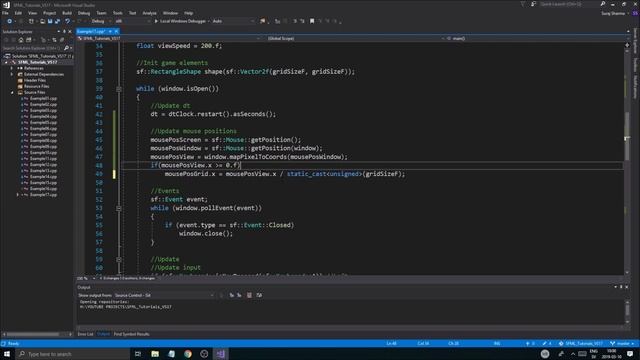This screenshot has width=640, height=360.
Task: Select the Resource Files folder
Action: pyautogui.click(x=37, y=86)
